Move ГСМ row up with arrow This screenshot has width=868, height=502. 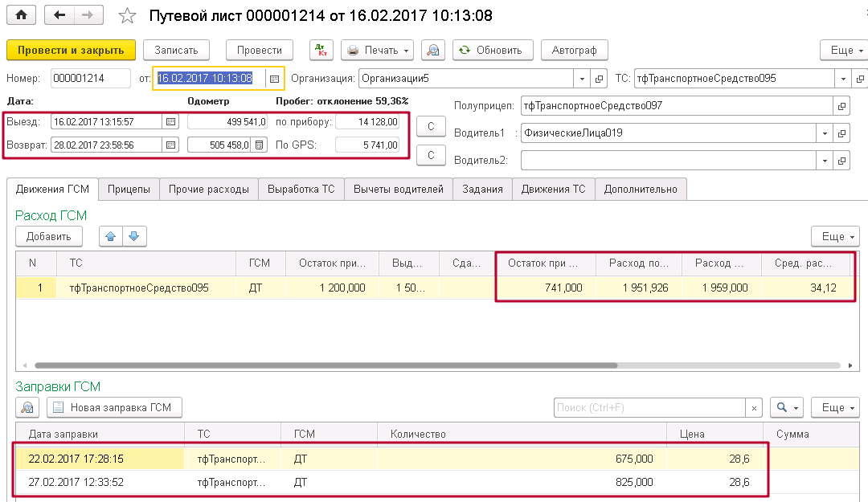coord(111,236)
